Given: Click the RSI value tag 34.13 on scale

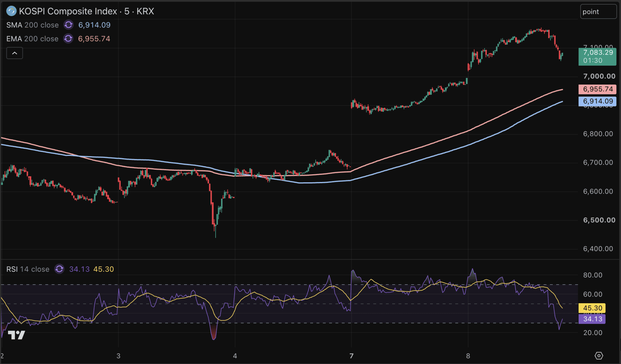Looking at the screenshot, I should tap(592, 319).
